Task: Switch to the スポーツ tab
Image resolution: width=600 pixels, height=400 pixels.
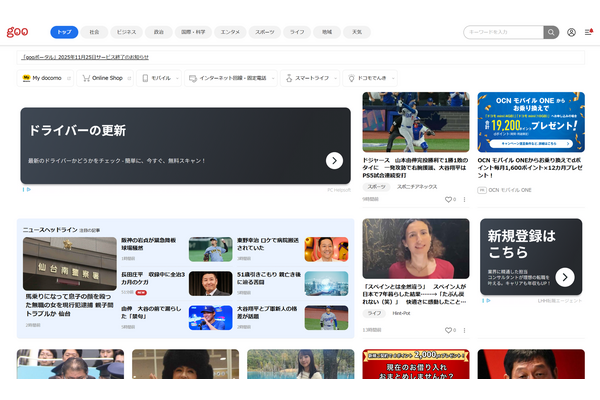Action: 266,32
